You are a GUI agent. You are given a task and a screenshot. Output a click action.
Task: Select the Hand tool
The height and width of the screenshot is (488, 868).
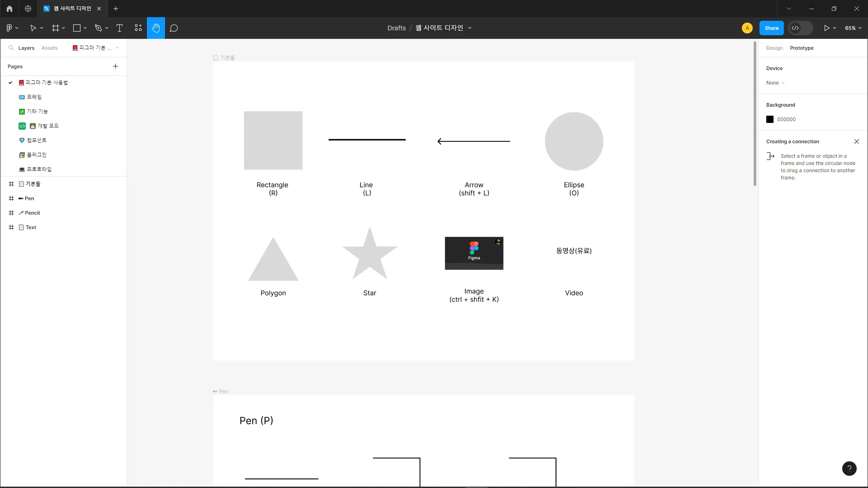click(156, 28)
